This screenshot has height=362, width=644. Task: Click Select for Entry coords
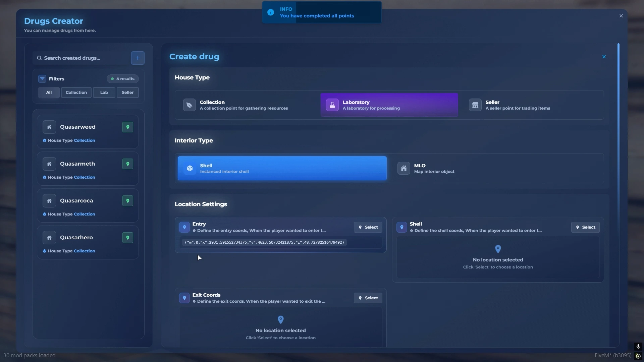[x=368, y=227]
